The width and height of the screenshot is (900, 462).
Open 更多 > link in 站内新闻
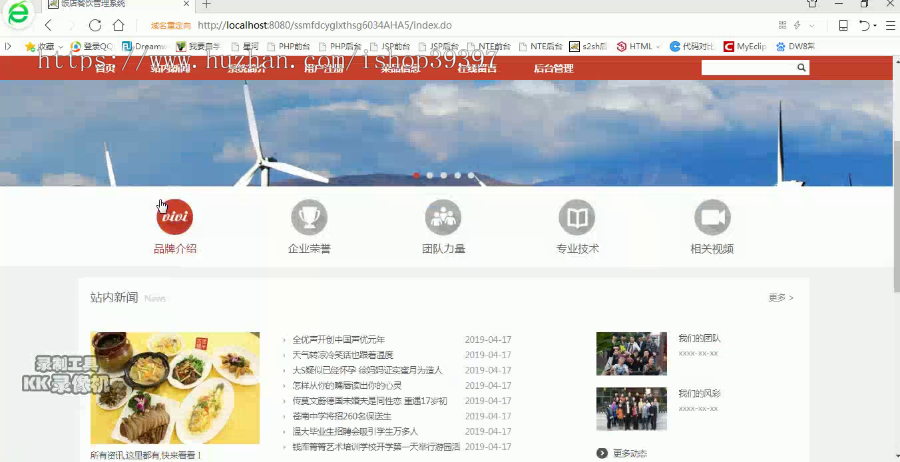[x=781, y=298]
